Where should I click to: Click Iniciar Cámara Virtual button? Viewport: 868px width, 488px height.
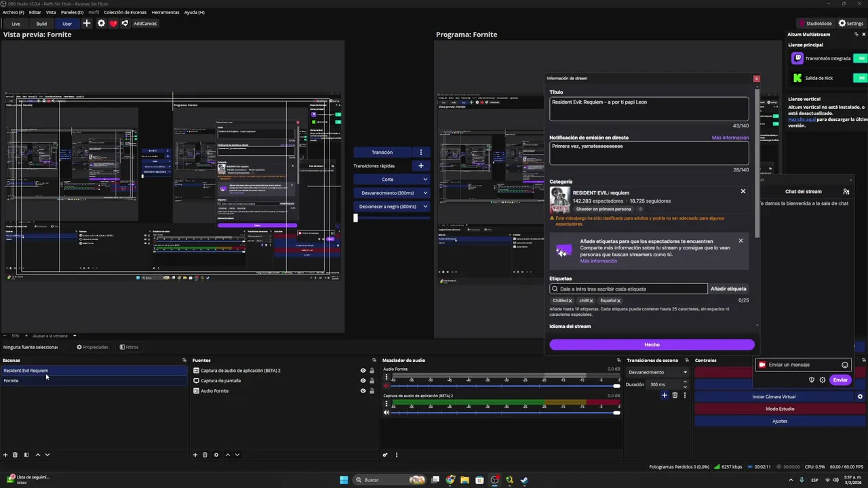(x=774, y=396)
